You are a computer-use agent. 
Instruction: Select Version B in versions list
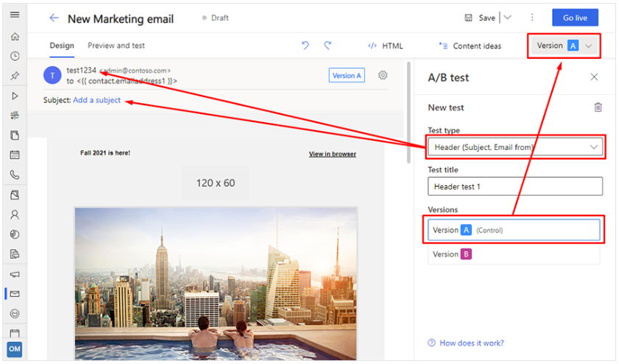point(514,254)
